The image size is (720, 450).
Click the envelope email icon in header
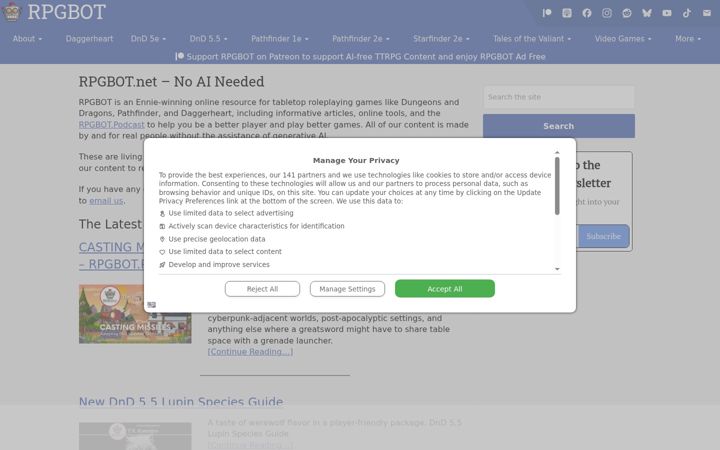pos(707,13)
